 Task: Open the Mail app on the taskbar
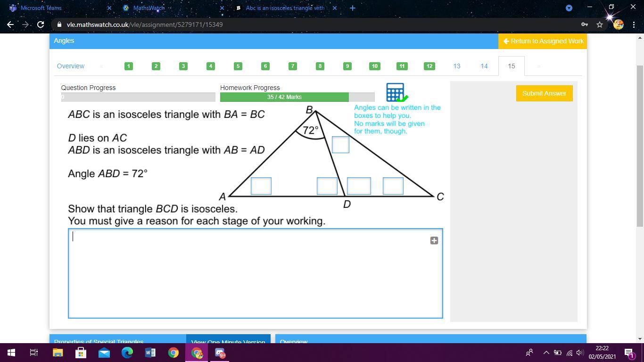pos(104,353)
